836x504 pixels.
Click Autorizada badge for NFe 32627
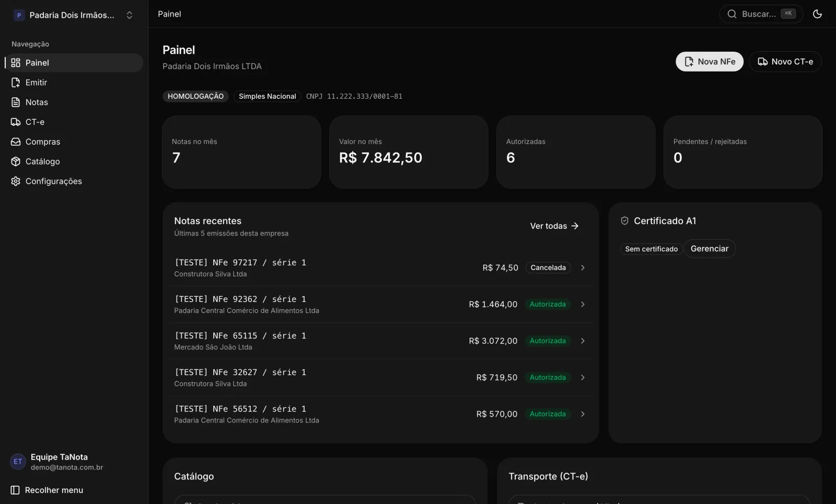coord(548,378)
